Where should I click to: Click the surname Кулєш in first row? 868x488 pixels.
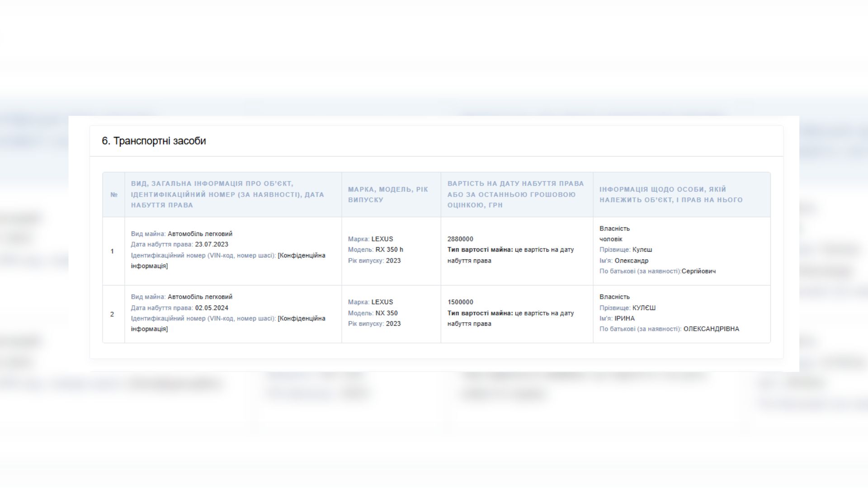pos(642,249)
